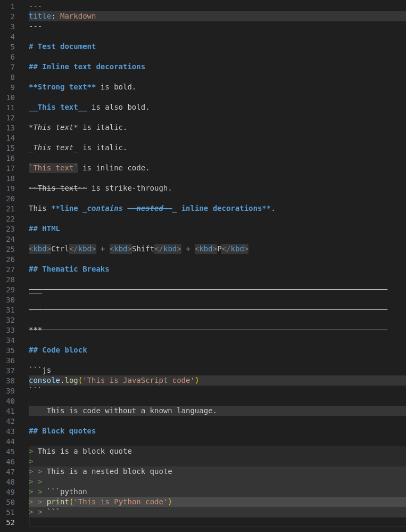
Task: Click the "## Thematic Breaks" heading
Action: 69,269
